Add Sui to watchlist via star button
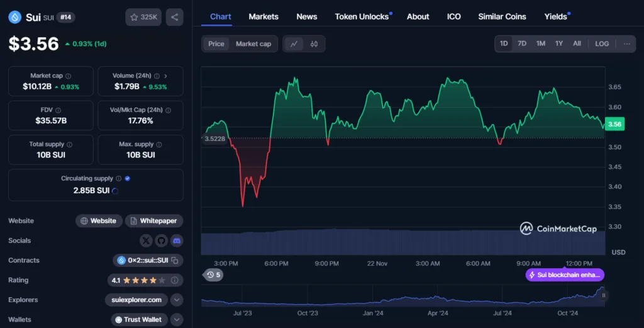This screenshot has height=328, width=644. (x=143, y=17)
